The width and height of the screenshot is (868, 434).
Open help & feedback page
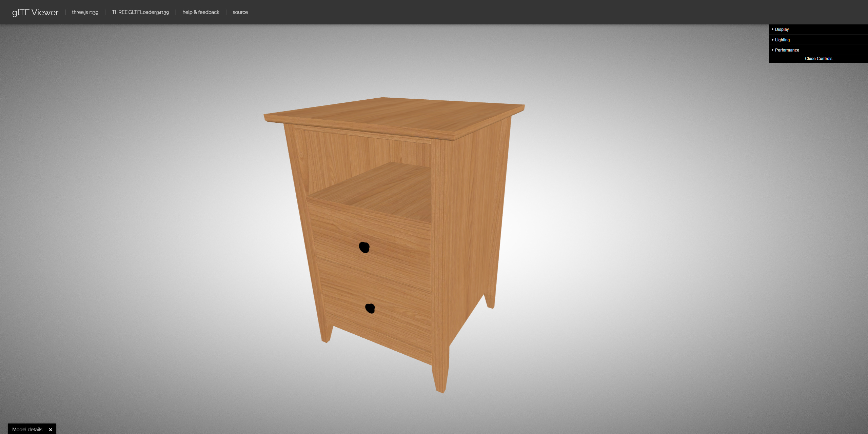[x=201, y=12]
